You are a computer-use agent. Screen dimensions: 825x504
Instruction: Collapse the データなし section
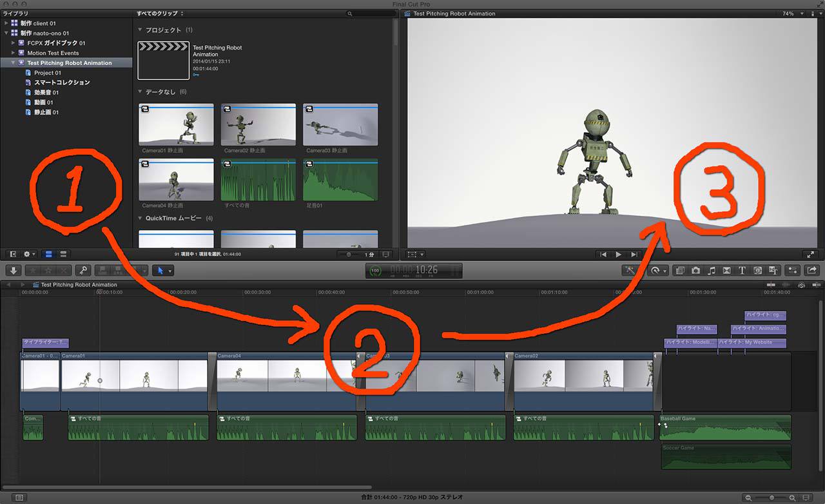tap(141, 92)
